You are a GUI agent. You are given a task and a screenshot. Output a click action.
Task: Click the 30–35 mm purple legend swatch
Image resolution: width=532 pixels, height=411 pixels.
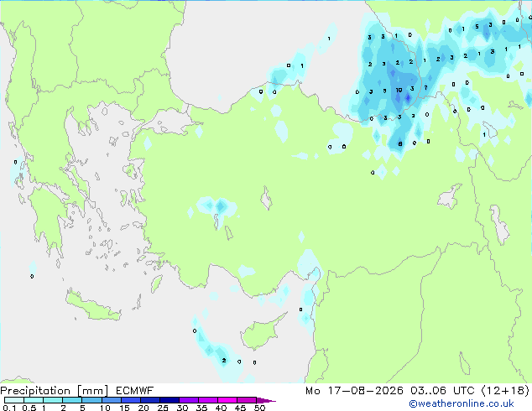tap(189, 400)
